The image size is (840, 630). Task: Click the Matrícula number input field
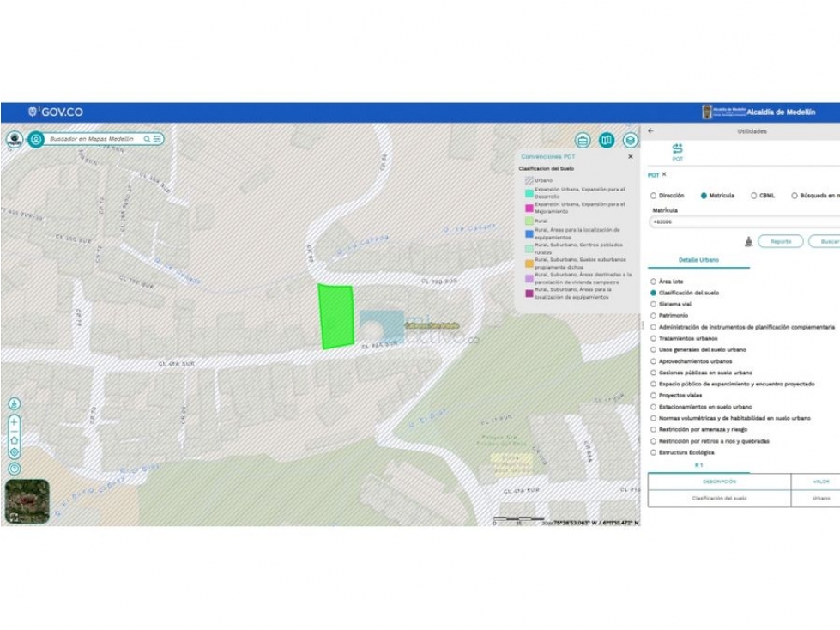[x=745, y=221]
